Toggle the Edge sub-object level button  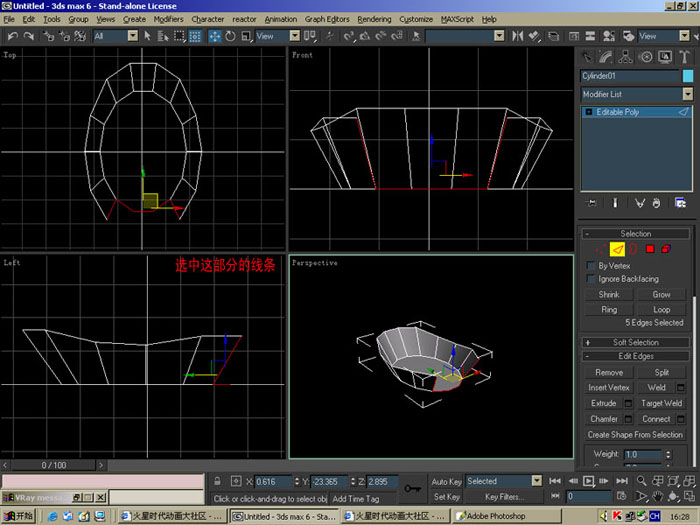617,249
